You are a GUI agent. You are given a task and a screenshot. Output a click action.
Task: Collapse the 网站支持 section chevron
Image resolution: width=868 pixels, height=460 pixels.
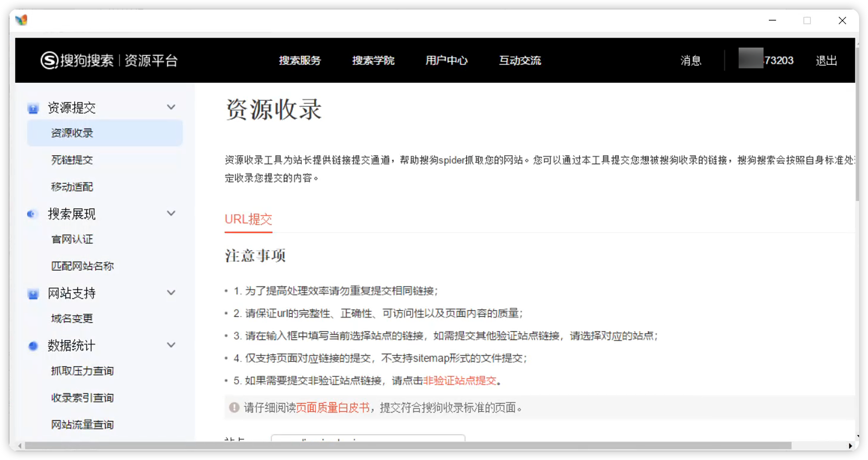pyautogui.click(x=171, y=292)
